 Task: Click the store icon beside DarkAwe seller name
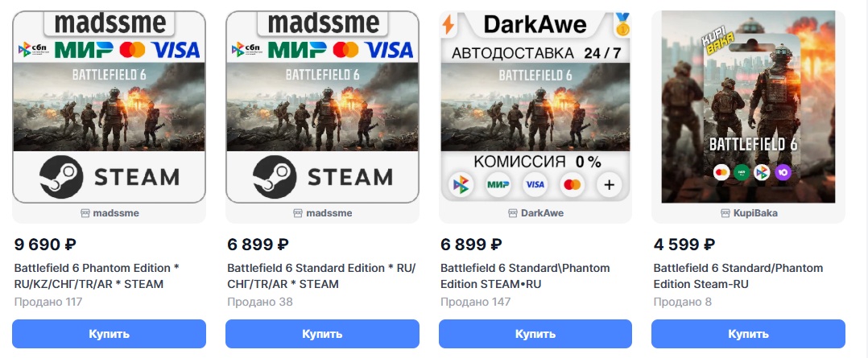513,213
